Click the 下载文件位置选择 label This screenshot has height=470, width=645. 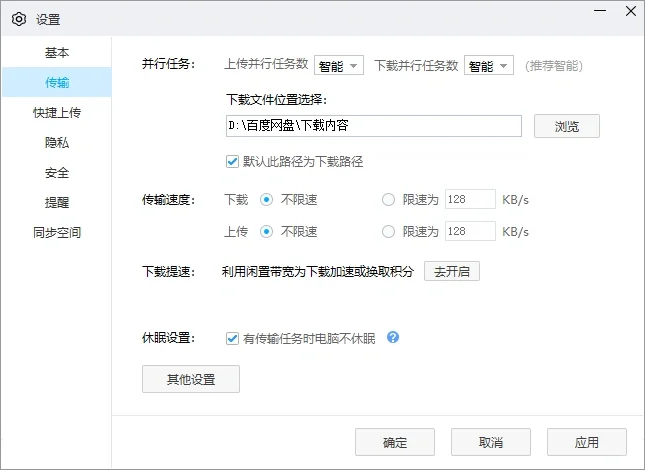(x=276, y=100)
